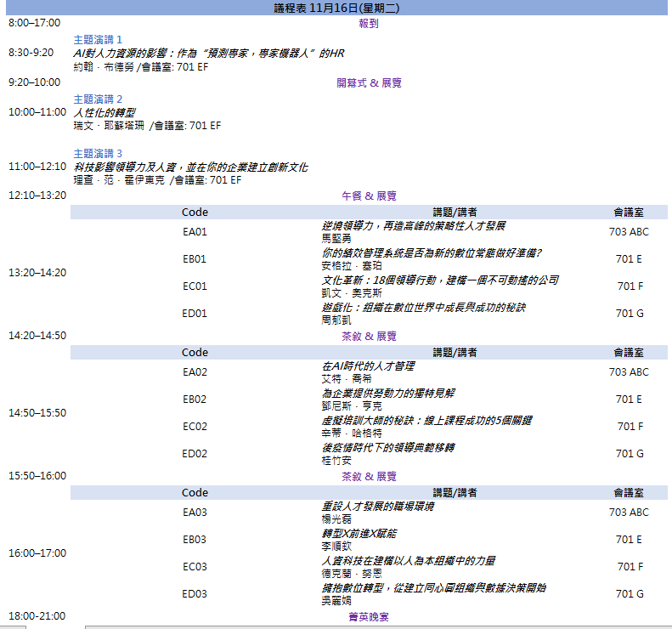Click room 703 ABC in the EA02 row
The image size is (672, 629).
click(x=629, y=372)
